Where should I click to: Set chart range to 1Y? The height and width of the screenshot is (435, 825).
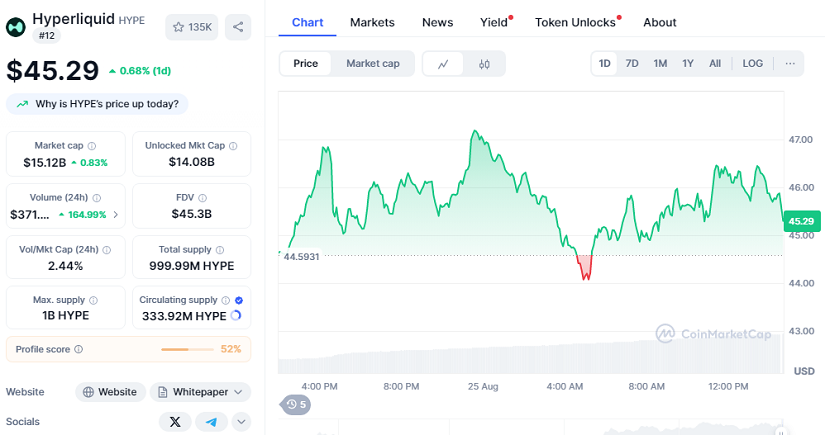click(688, 64)
